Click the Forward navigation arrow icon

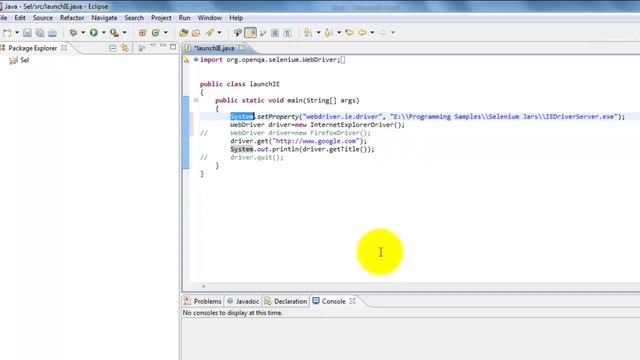[x=383, y=33]
